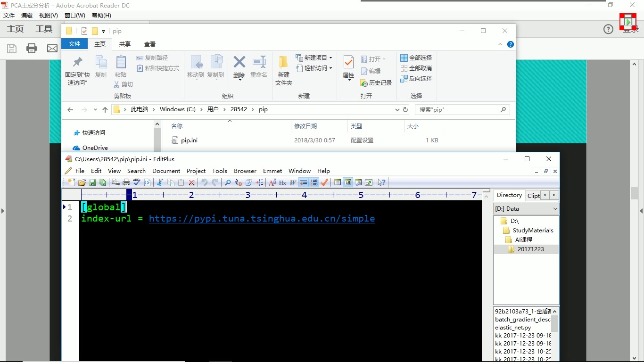Open Edit menu in EditPlus
The height and width of the screenshot is (362, 644).
coord(96,171)
